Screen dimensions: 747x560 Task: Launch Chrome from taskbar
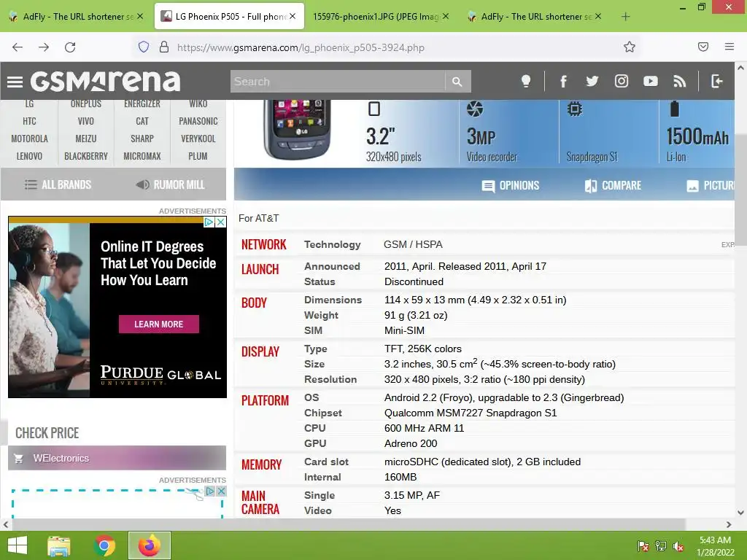point(104,545)
